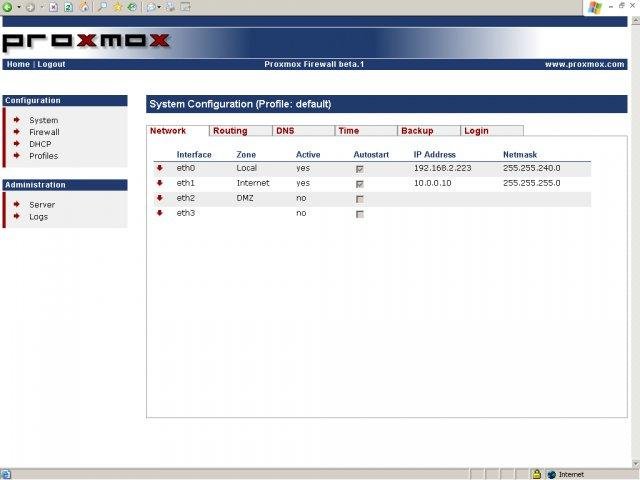Open the Mail dropdown arrow
Screen dimensions: 640x480
point(159,7)
